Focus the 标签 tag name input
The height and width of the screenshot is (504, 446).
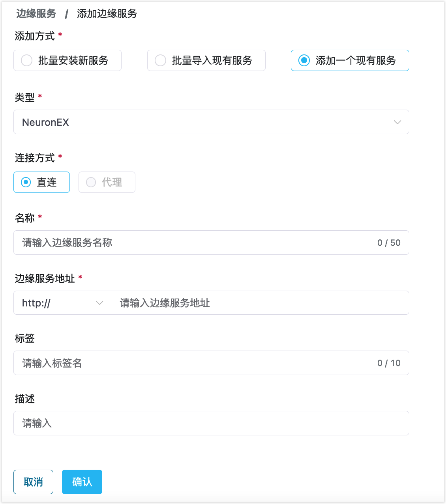click(x=193, y=363)
